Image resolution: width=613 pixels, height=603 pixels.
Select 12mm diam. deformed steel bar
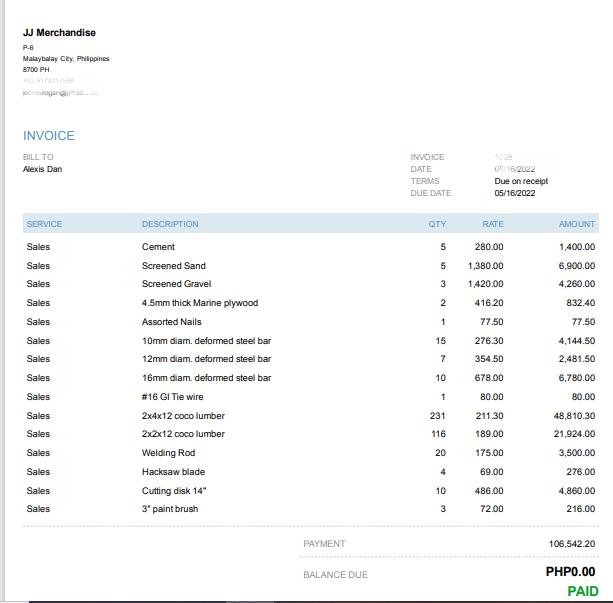206,359
